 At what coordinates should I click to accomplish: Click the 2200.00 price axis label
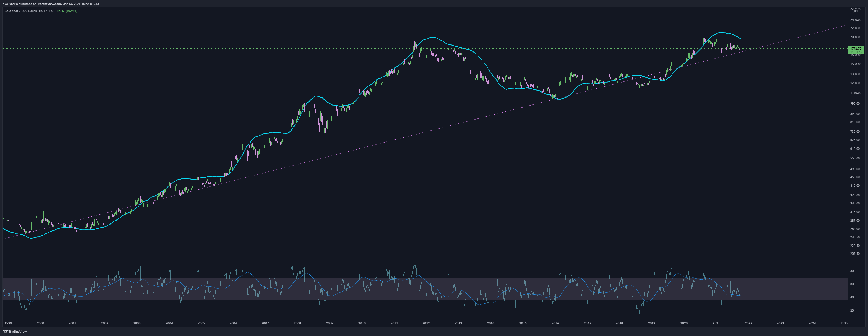point(856,28)
